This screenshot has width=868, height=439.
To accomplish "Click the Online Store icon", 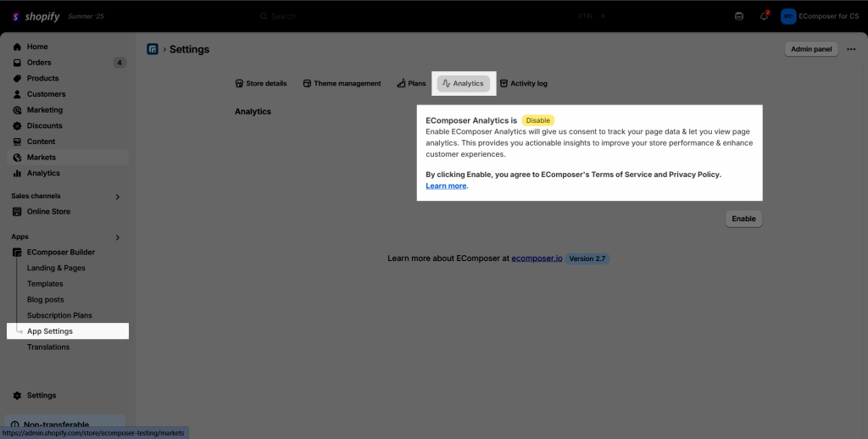I will pyautogui.click(x=17, y=212).
